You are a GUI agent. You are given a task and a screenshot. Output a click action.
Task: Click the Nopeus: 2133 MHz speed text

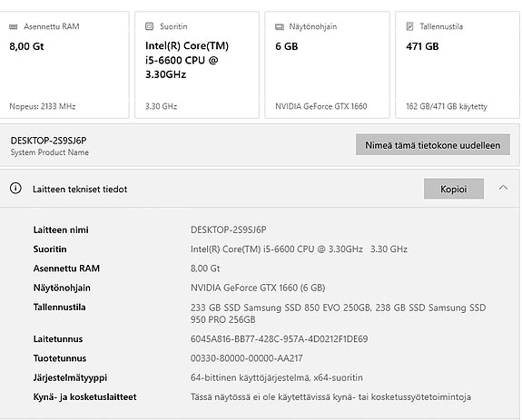click(x=43, y=106)
